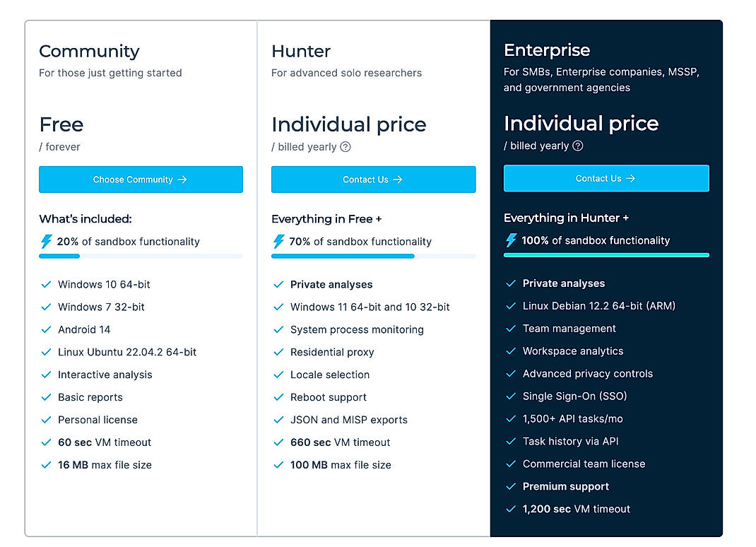
Task: Click Contact Us in the Hunter column
Action: pos(373,180)
